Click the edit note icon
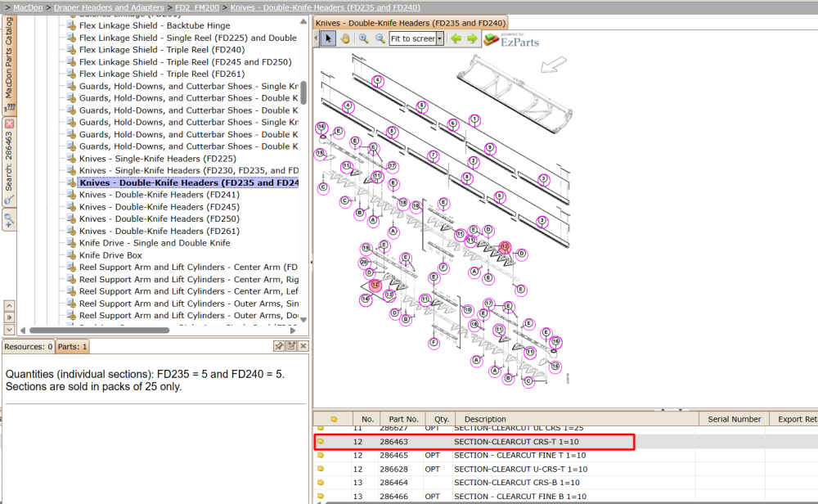The image size is (818, 504). [x=291, y=346]
